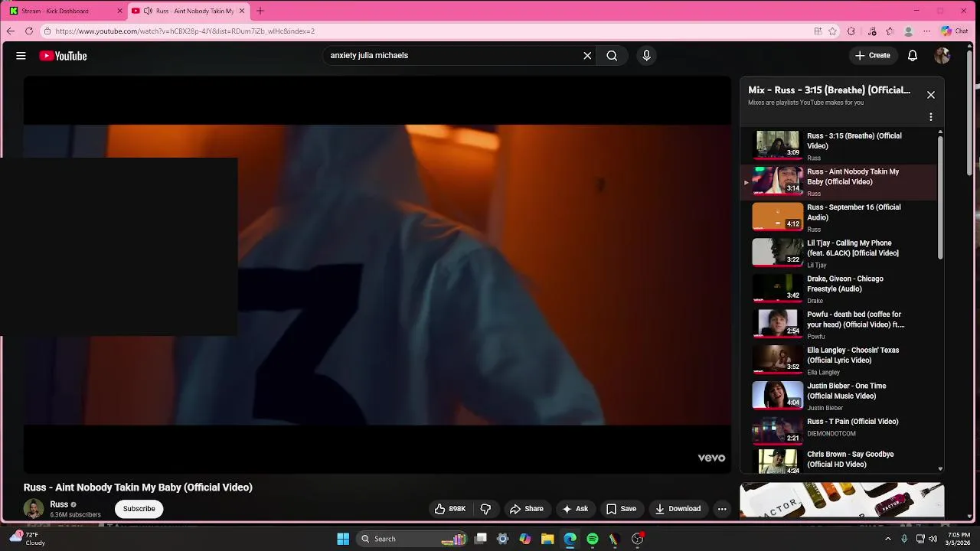
Task: Open File Explorer from the taskbar
Action: 547,539
